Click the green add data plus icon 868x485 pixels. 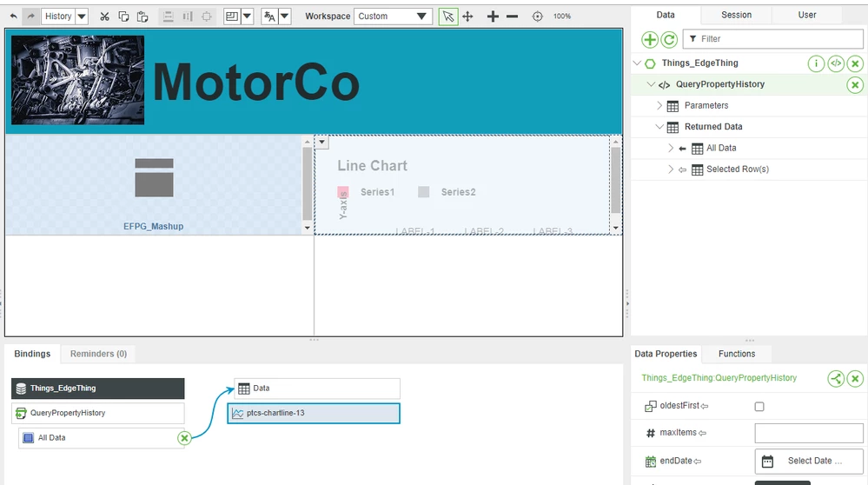650,39
